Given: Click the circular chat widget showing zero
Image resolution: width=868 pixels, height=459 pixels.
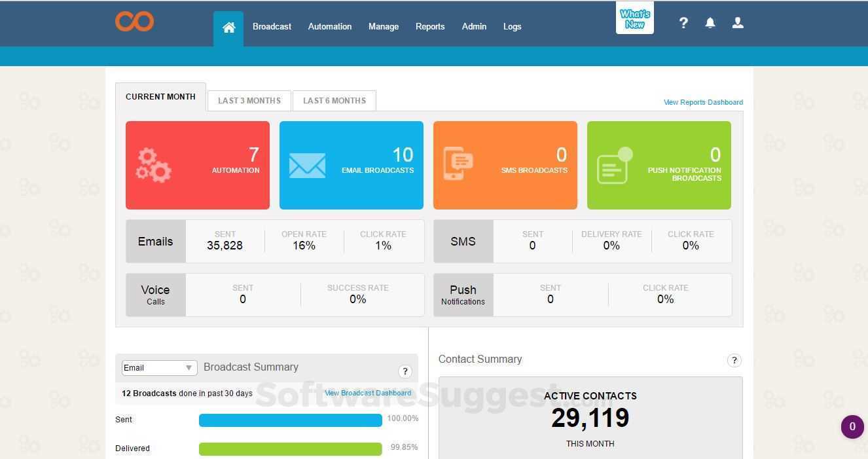Looking at the screenshot, I should pyautogui.click(x=852, y=426).
